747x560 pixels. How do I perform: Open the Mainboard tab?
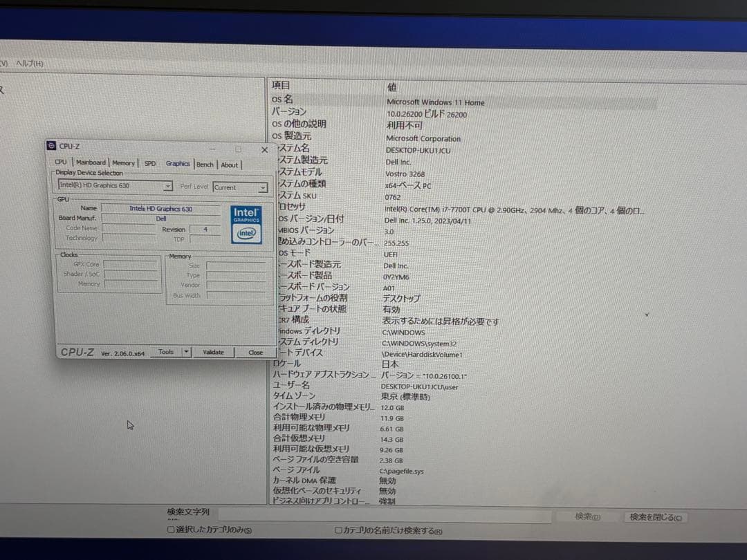(91, 162)
